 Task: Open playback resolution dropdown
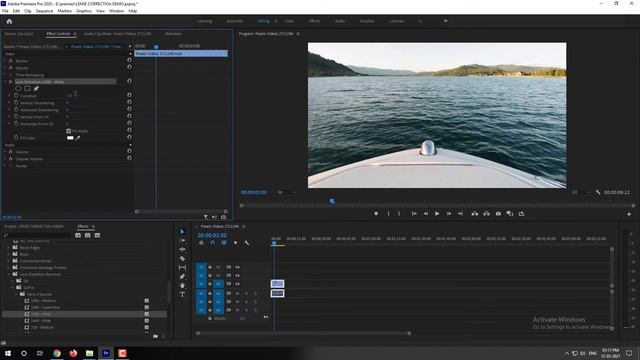pos(580,192)
